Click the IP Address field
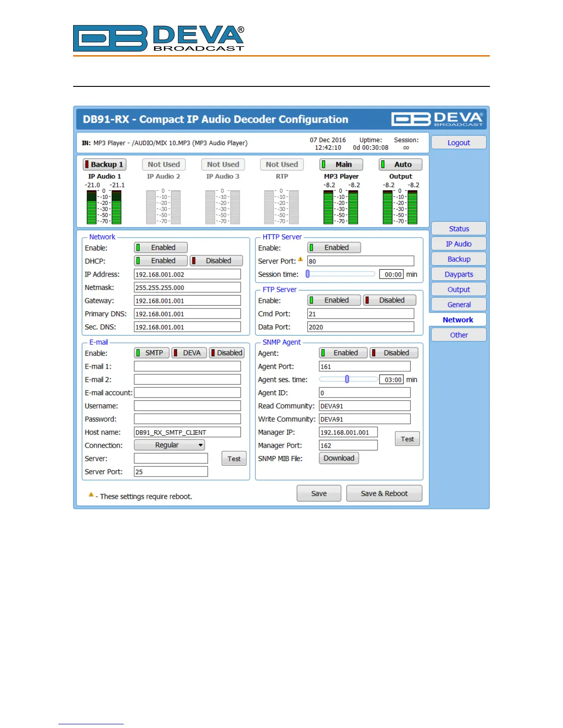This screenshot has width=563, height=728. coord(187,274)
